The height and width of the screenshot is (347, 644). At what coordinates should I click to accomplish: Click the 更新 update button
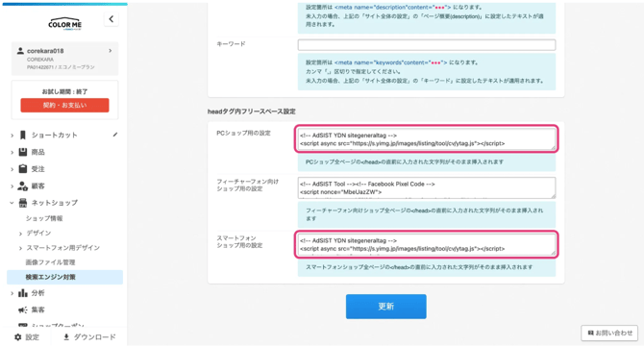(386, 307)
